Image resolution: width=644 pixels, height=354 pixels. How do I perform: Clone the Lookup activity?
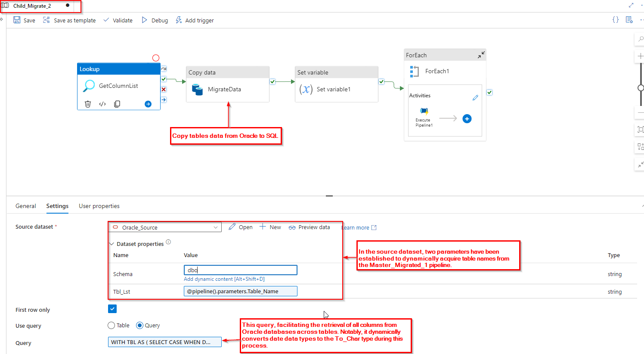(117, 104)
